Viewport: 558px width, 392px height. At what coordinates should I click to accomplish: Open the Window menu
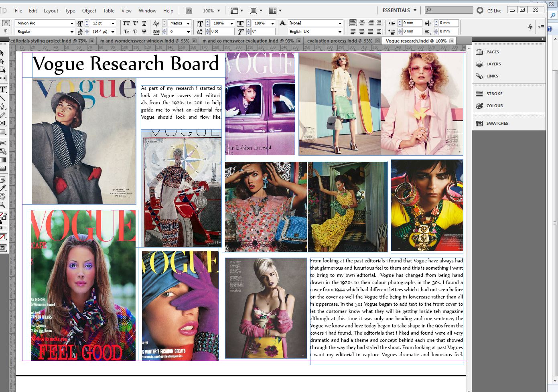click(148, 11)
